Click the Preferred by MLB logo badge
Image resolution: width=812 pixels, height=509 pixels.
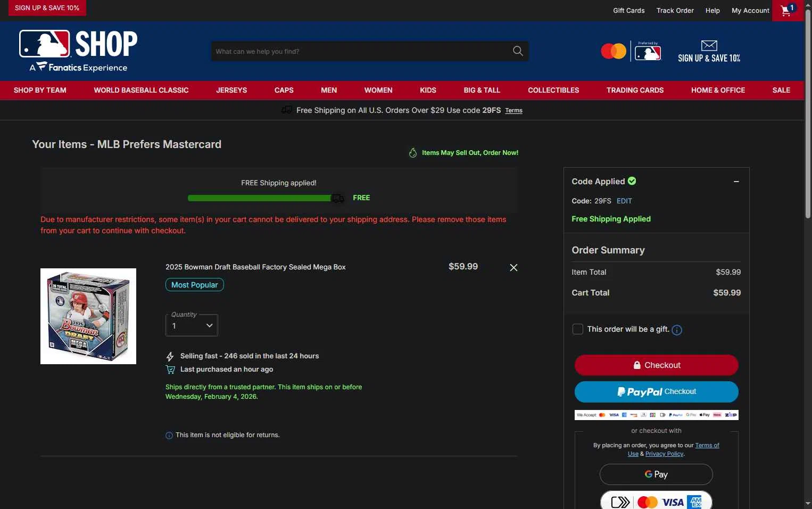648,51
